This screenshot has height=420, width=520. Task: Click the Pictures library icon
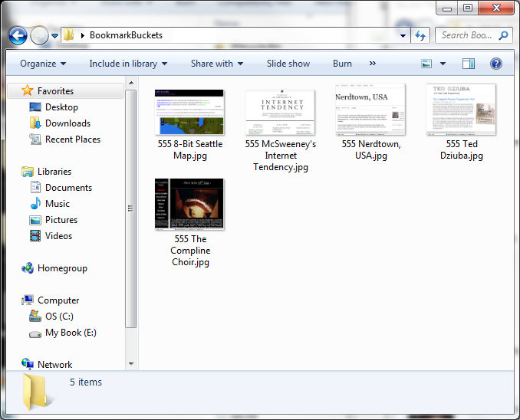[35, 220]
